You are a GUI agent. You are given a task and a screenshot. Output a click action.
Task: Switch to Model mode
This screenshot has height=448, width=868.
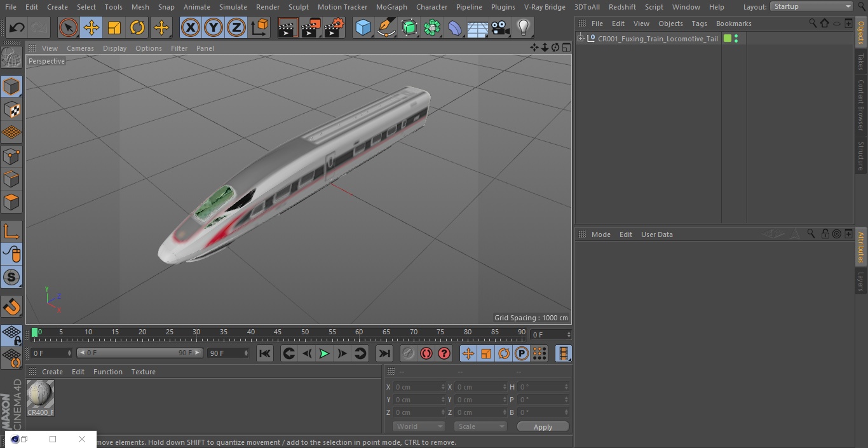[11, 86]
